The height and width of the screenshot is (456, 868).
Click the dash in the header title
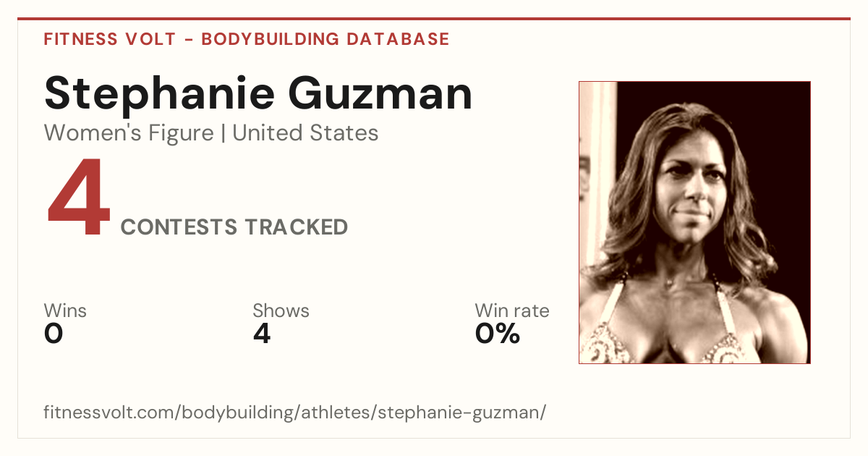click(x=188, y=40)
